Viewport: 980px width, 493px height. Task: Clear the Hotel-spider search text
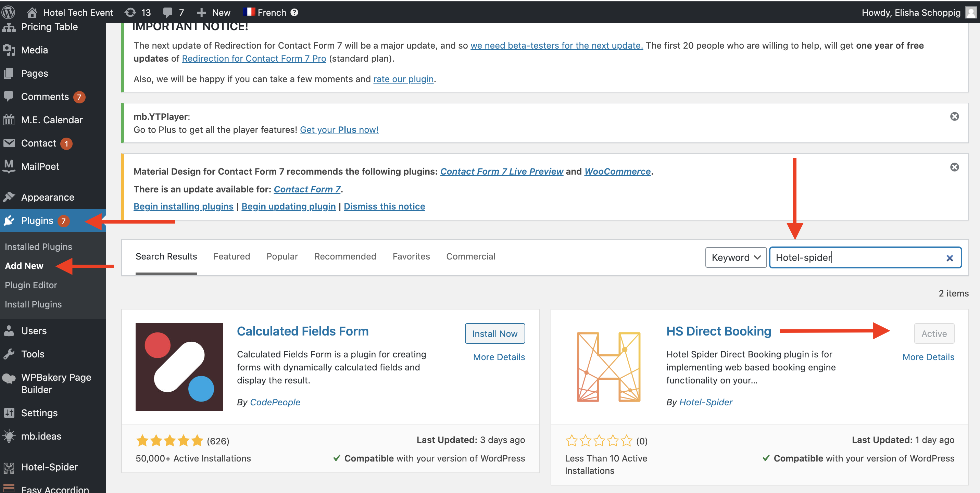coord(949,258)
